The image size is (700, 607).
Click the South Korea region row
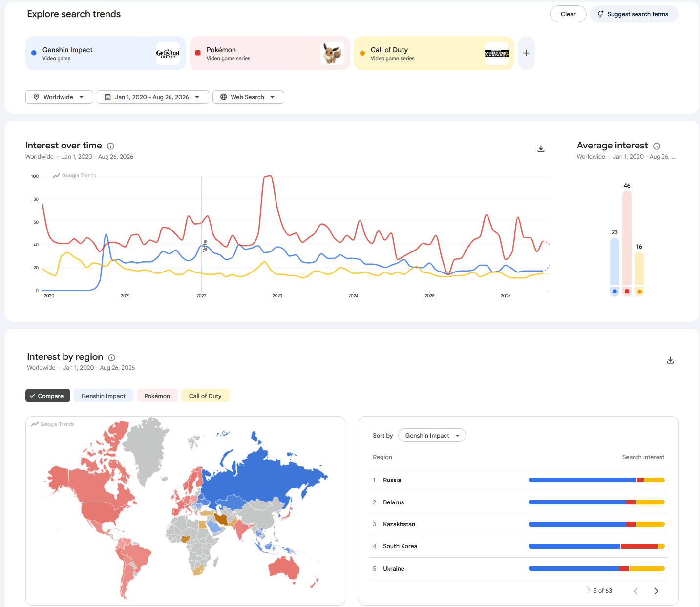tap(518, 546)
